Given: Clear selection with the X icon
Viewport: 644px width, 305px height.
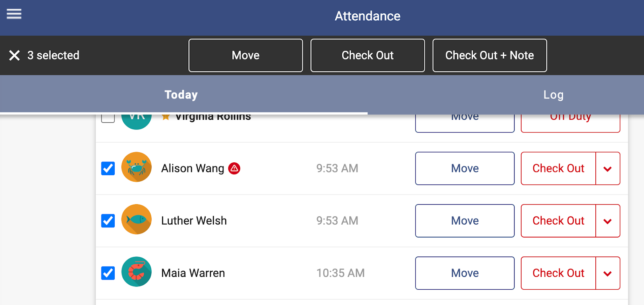Looking at the screenshot, I should click(14, 55).
